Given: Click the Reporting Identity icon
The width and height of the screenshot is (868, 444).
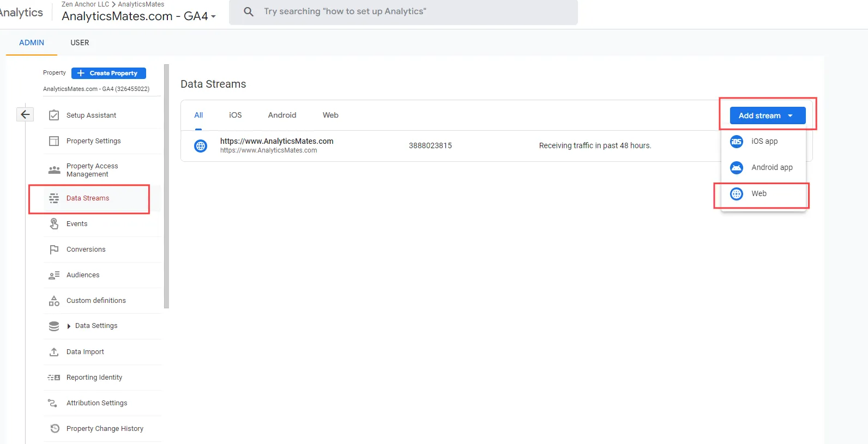Looking at the screenshot, I should (x=54, y=378).
